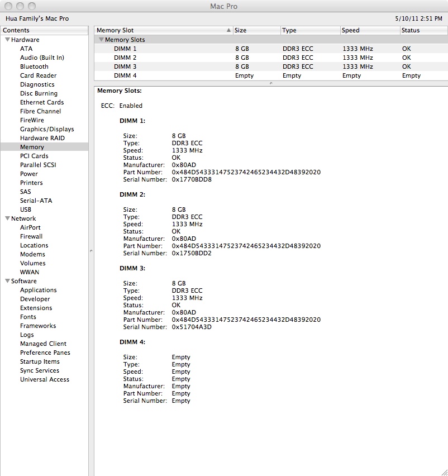Sort by the Status column header
Screen dimensions: 448x476
pyautogui.click(x=424, y=30)
